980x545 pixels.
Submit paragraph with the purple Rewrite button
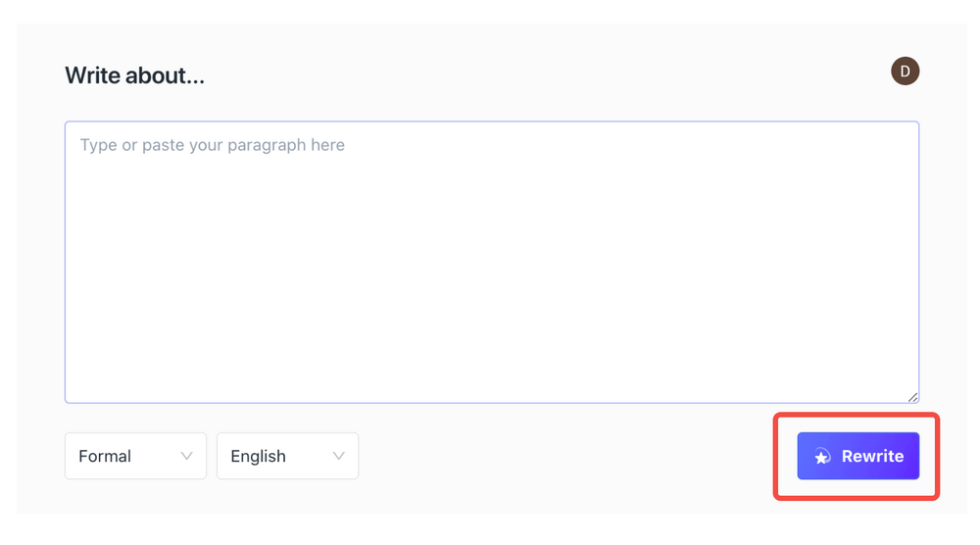857,456
